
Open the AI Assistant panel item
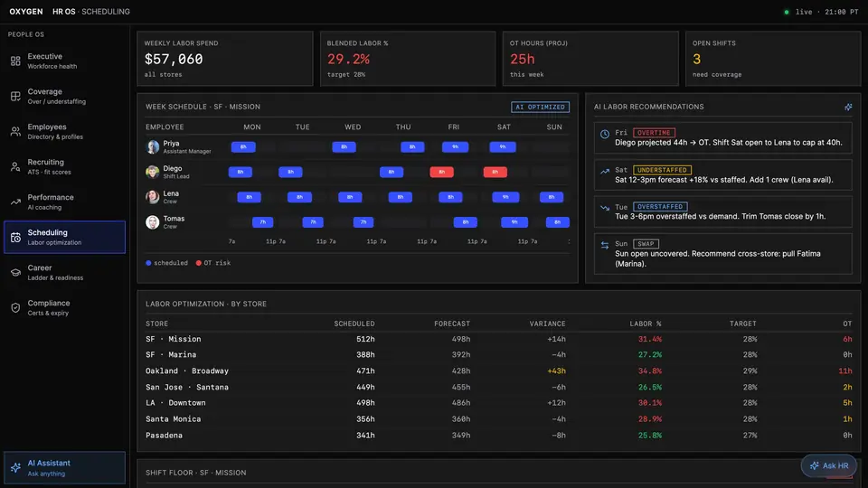click(65, 468)
